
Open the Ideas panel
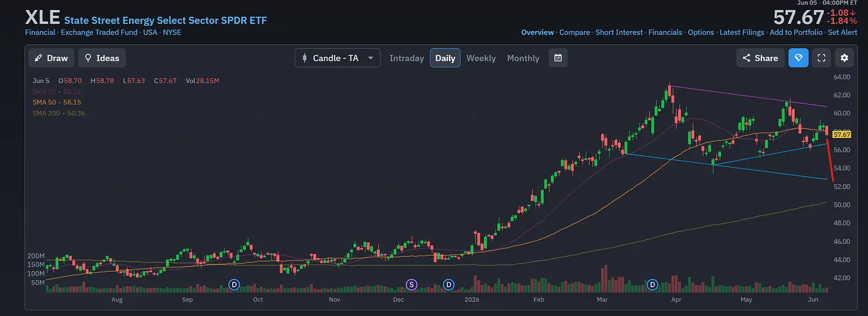(x=102, y=58)
